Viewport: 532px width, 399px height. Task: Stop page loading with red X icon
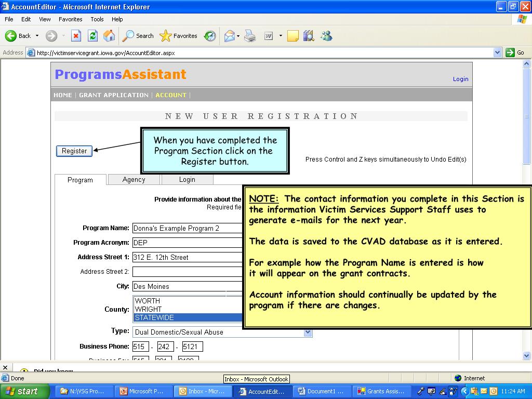(x=76, y=36)
